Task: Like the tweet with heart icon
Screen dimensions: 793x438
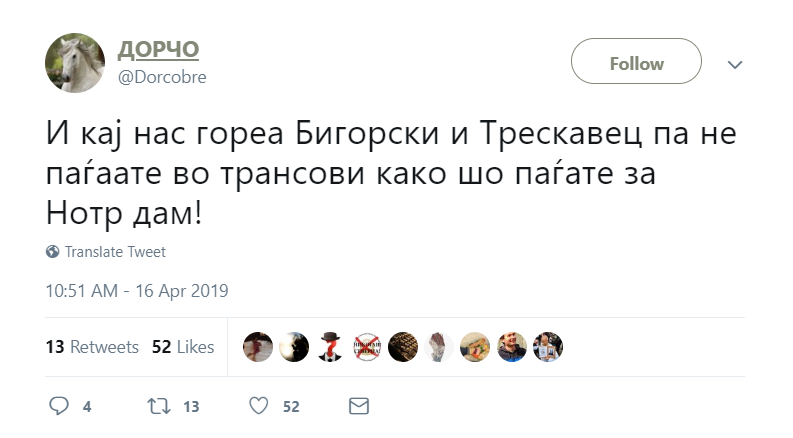Action: pyautogui.click(x=259, y=406)
